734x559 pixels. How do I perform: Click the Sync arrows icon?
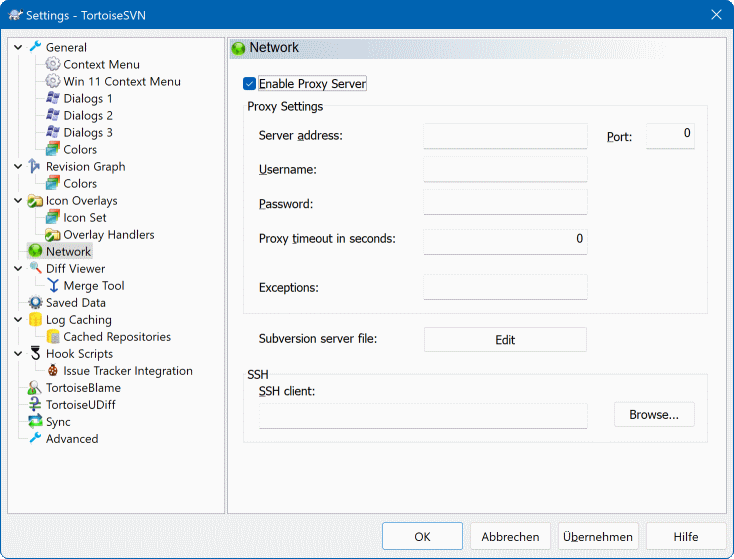(35, 421)
